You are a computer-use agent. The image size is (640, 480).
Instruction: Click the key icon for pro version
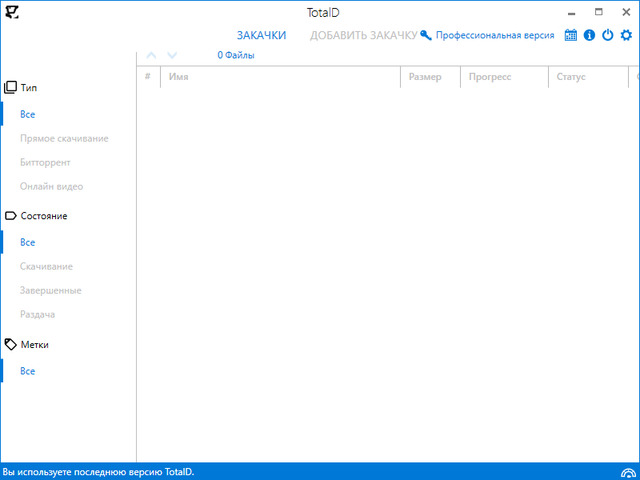pos(426,36)
